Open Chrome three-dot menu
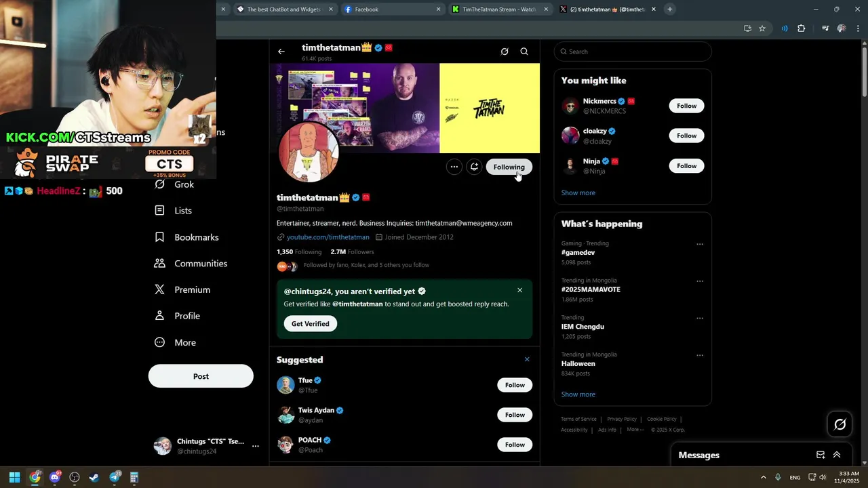This screenshot has height=488, width=868. coord(857,28)
